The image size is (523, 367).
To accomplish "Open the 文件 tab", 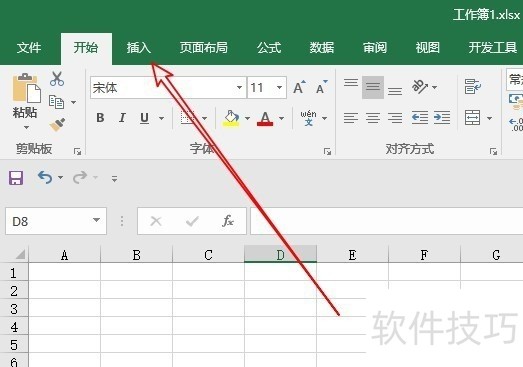I will pos(29,48).
